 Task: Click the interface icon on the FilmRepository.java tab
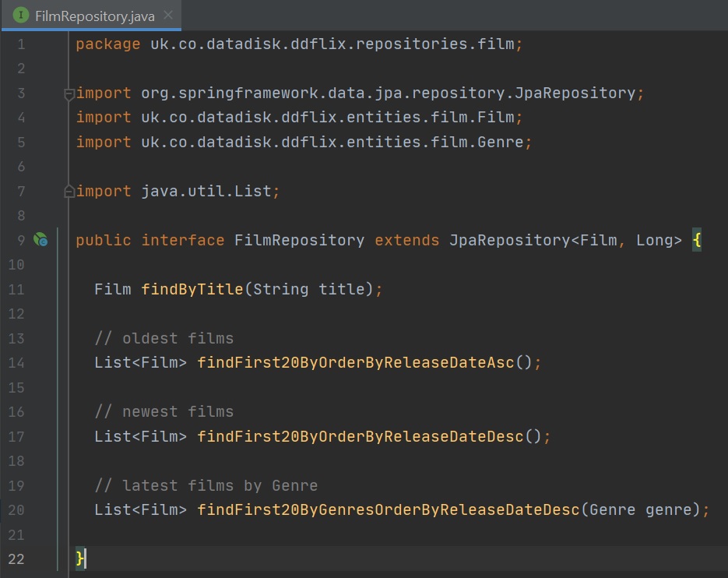coord(21,16)
